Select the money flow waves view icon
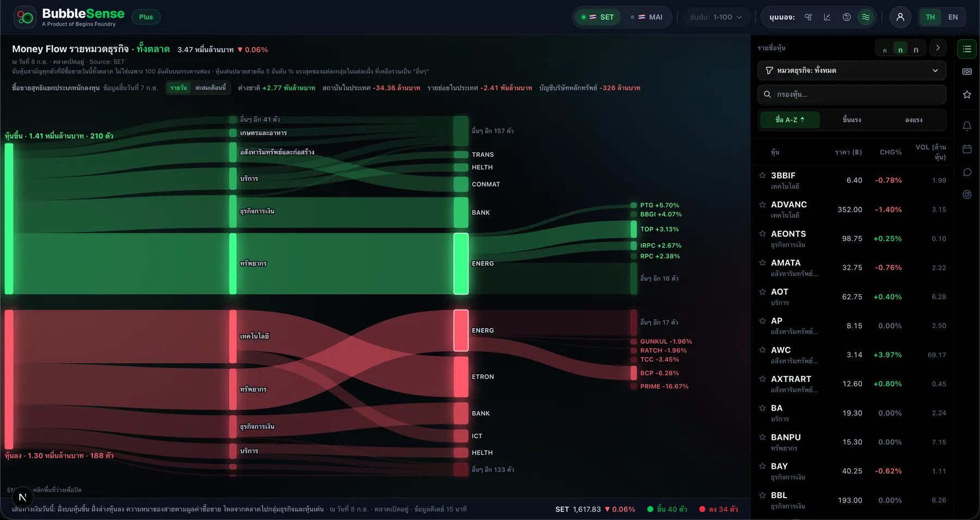This screenshot has height=520, width=980. click(866, 17)
